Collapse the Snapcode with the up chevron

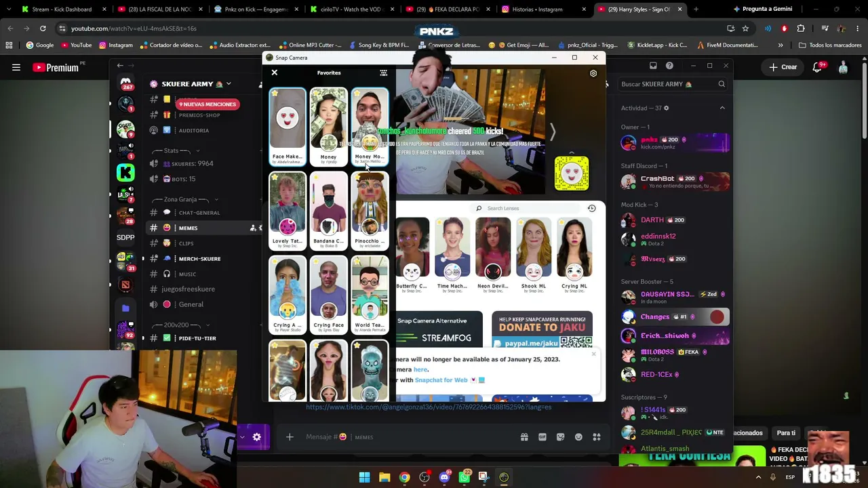click(572, 152)
